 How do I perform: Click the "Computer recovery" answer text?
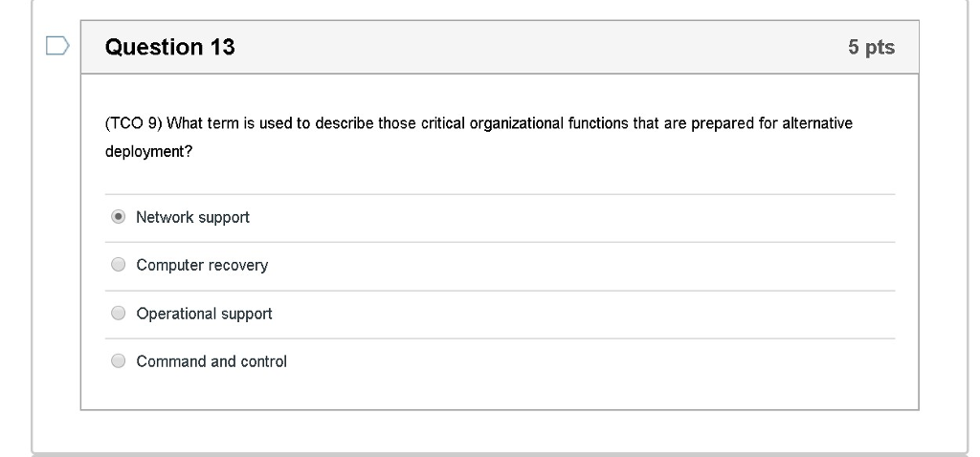pos(202,265)
